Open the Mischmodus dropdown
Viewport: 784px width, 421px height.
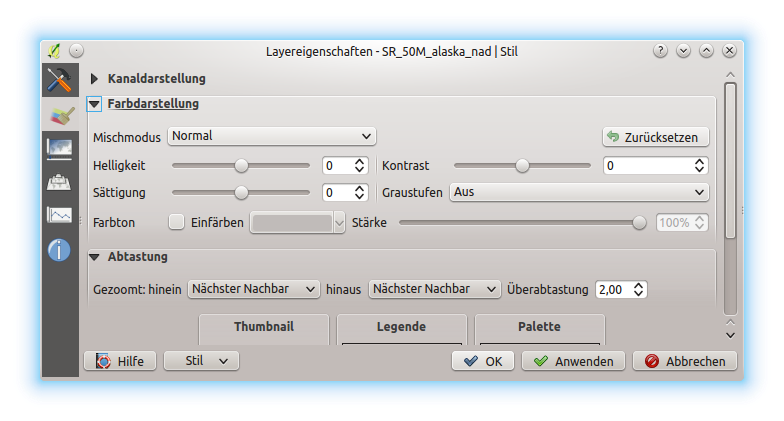coord(271,136)
